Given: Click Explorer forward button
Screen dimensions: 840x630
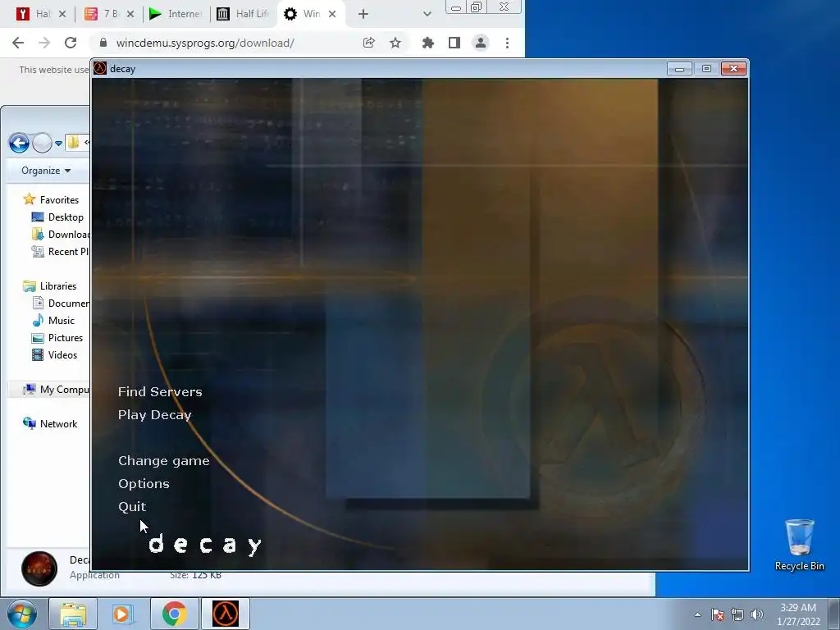Looking at the screenshot, I should (x=42, y=143).
